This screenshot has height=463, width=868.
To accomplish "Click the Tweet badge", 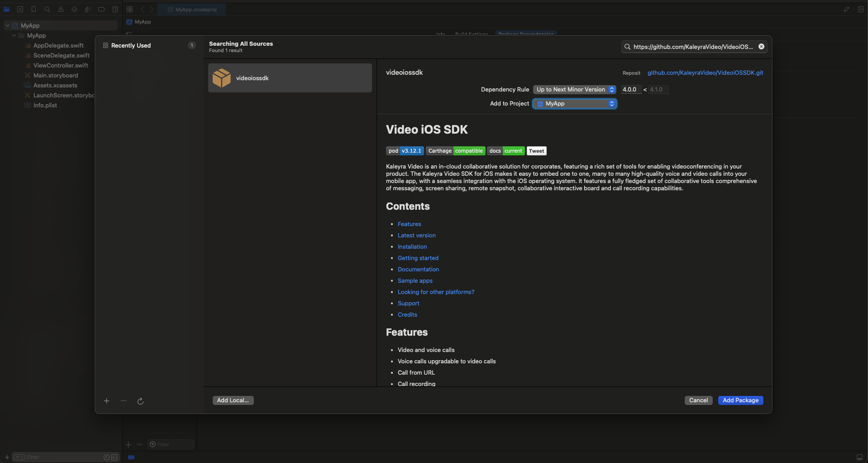I will tap(537, 151).
